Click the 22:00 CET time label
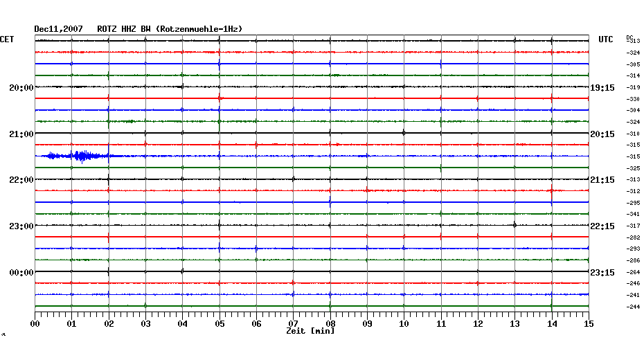The image size is (644, 342). [x=21, y=180]
